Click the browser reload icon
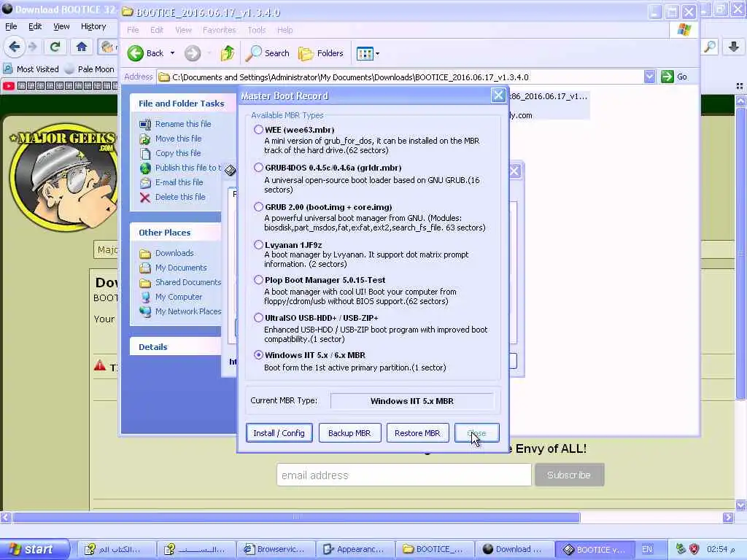The width and height of the screenshot is (747, 560). [x=55, y=47]
